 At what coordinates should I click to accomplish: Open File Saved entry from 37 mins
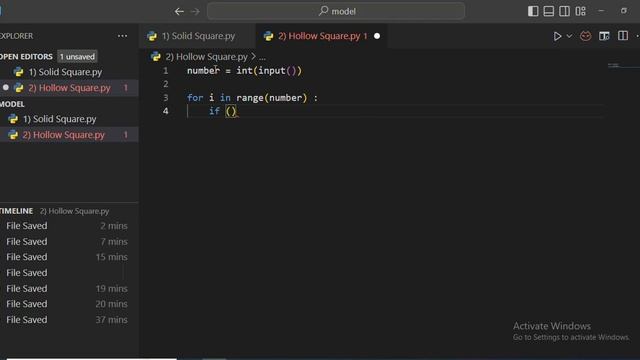[x=67, y=320]
